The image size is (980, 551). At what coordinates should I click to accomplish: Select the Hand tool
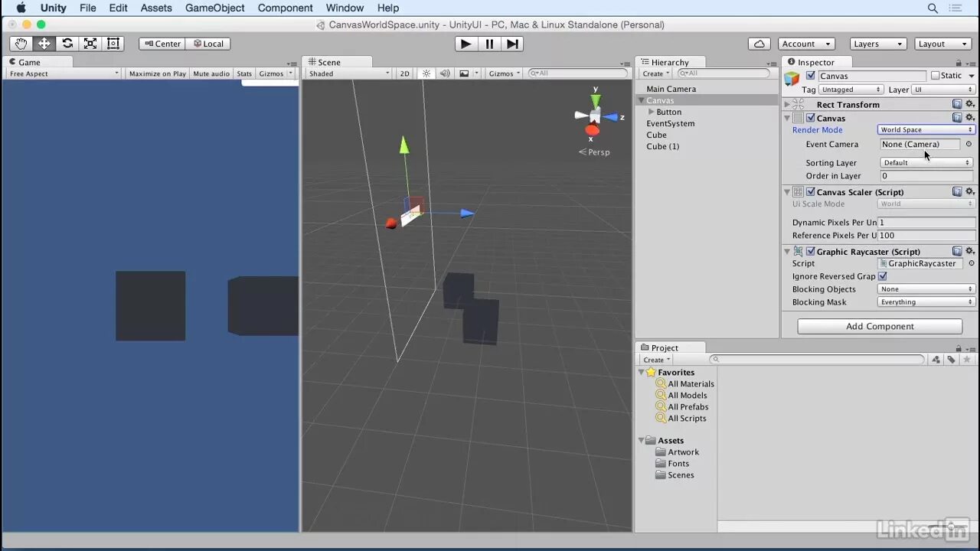[x=21, y=44]
